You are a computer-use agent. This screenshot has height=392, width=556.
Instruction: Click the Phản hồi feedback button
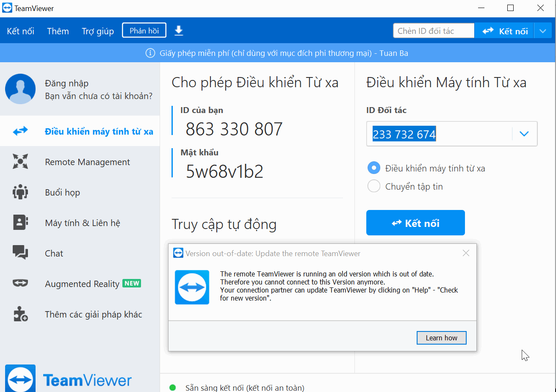coord(144,30)
